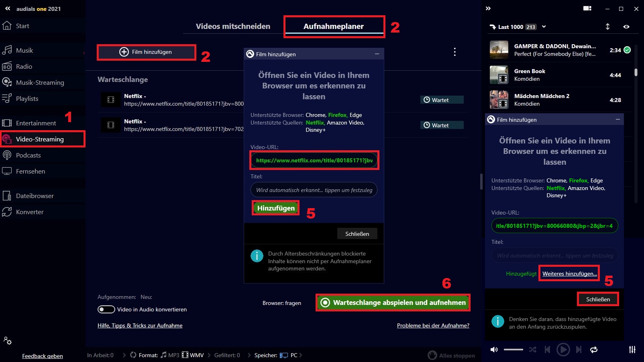
Task: Minimize the center Film hinzufügen dialog
Action: [377, 54]
